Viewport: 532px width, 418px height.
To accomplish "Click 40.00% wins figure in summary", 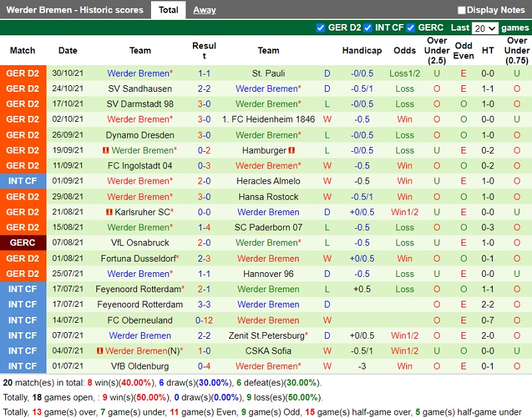I will pos(136,383).
